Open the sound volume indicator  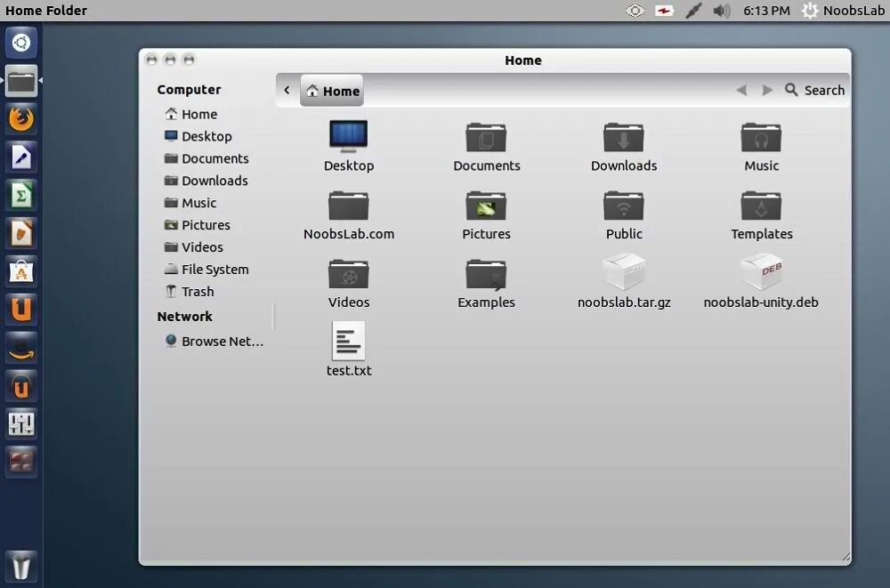pos(722,10)
